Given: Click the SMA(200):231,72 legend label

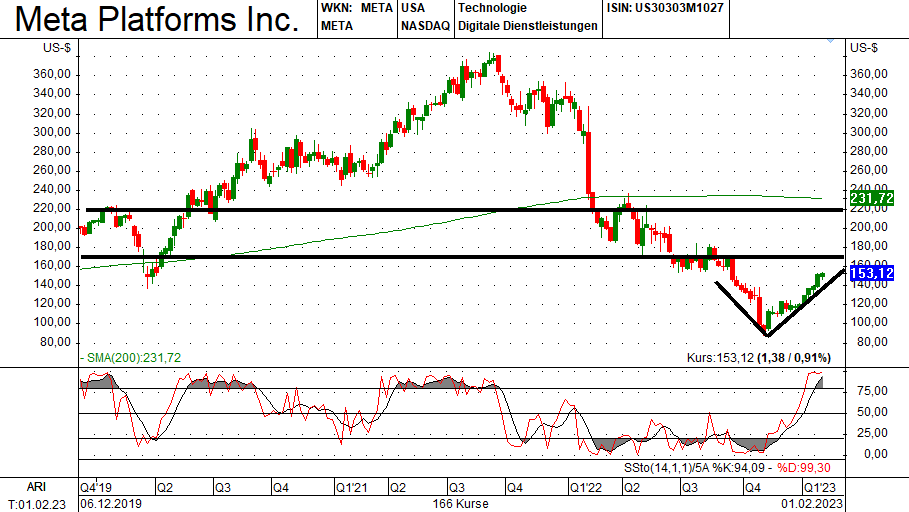Looking at the screenshot, I should (130, 358).
